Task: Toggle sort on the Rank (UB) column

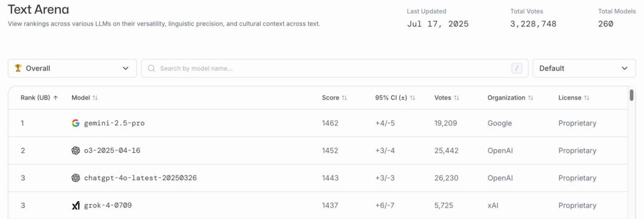Action: [39, 98]
